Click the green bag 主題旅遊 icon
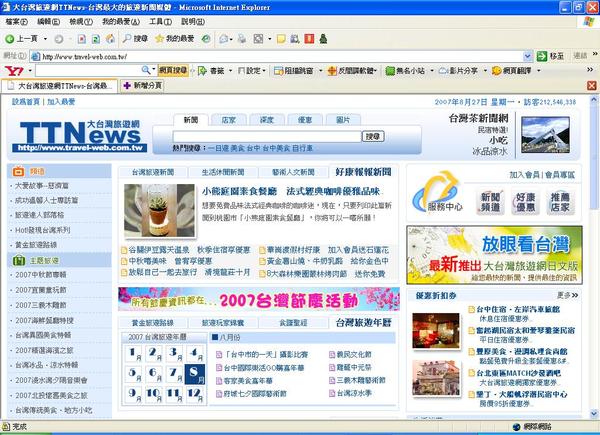This screenshot has width=600, height=435. [19, 261]
